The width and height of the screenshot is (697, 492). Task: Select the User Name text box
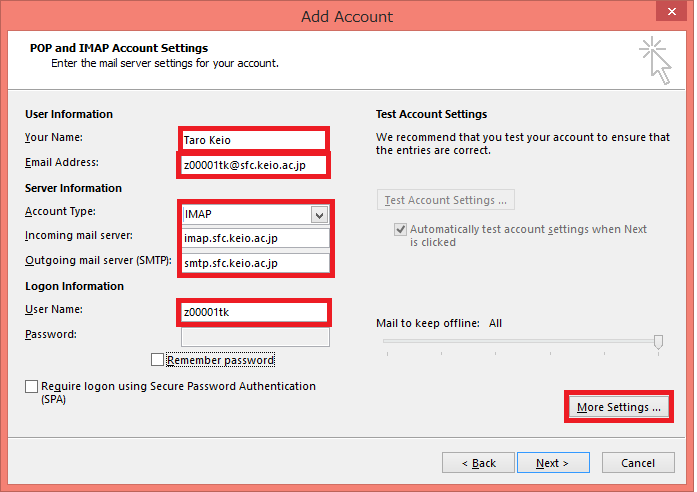tap(253, 312)
